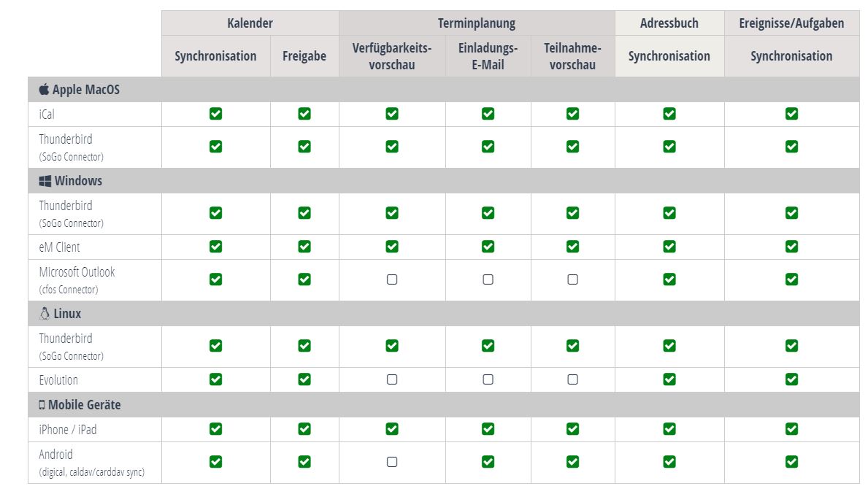The width and height of the screenshot is (868, 494).
Task: Click the Einladungs-E-Mail column header
Action: 488,56
